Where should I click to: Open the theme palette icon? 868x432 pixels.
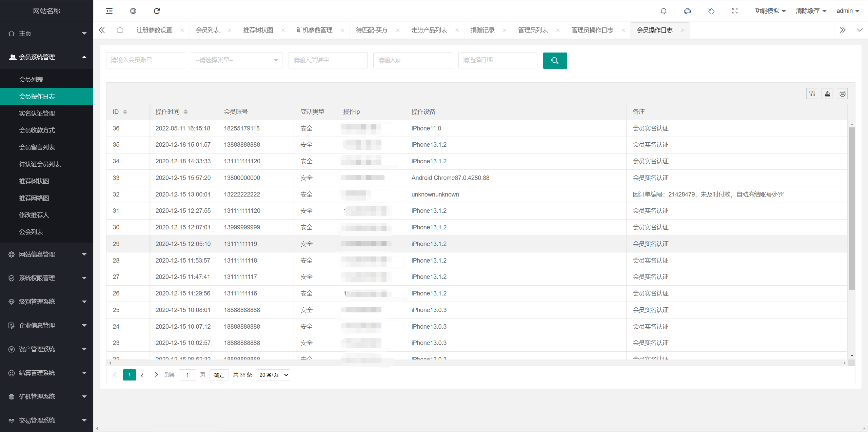point(687,11)
